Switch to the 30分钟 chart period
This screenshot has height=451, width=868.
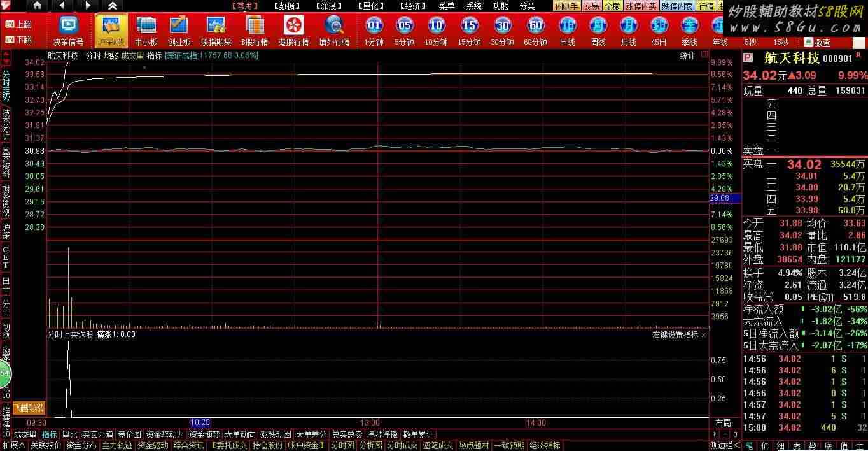coord(503,31)
